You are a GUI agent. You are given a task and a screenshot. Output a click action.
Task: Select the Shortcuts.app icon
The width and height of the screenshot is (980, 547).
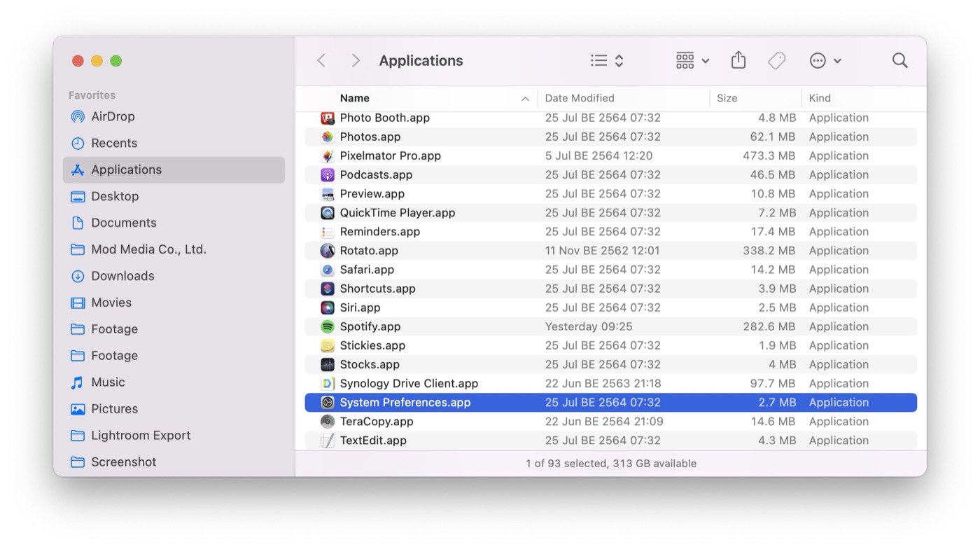328,289
